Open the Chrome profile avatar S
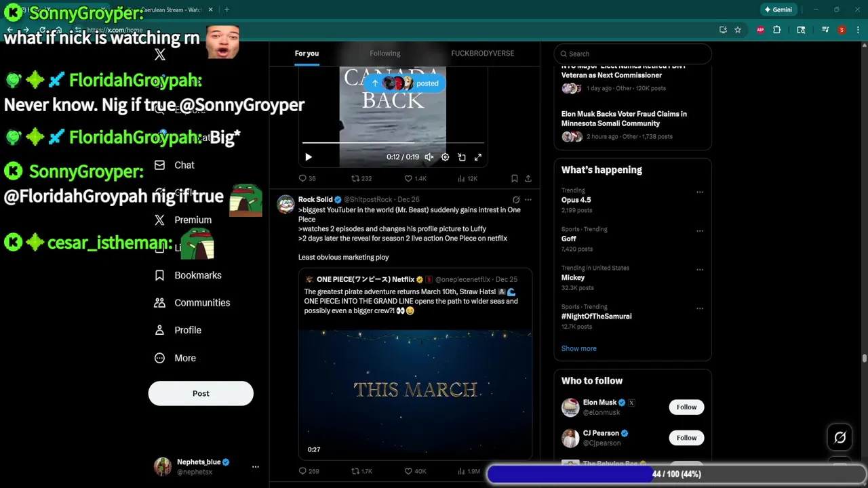The image size is (868, 488). [x=842, y=30]
